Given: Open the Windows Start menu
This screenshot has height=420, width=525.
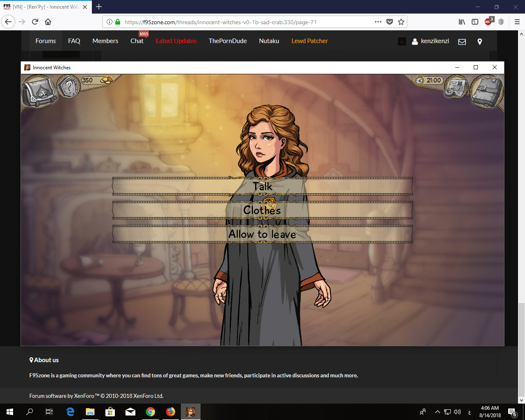Looking at the screenshot, I should 10,412.
